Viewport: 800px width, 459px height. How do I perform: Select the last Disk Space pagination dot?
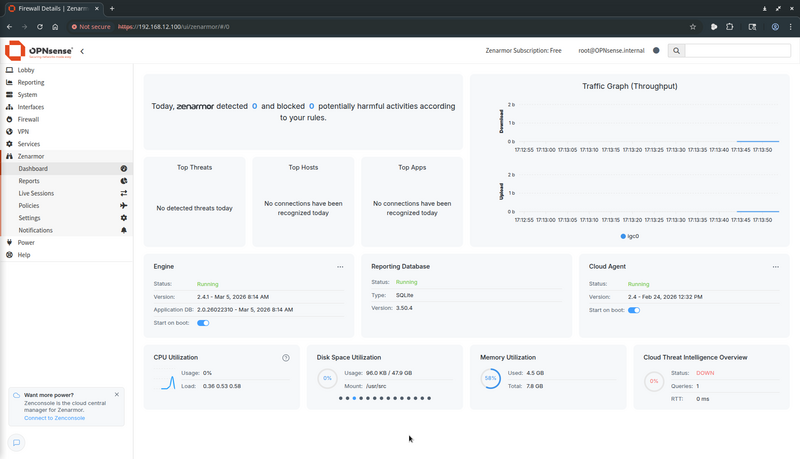click(429, 398)
